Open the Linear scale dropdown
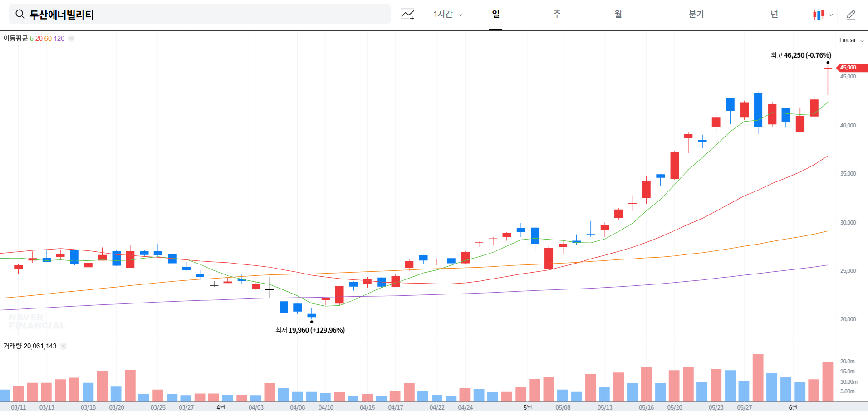 tap(852, 40)
